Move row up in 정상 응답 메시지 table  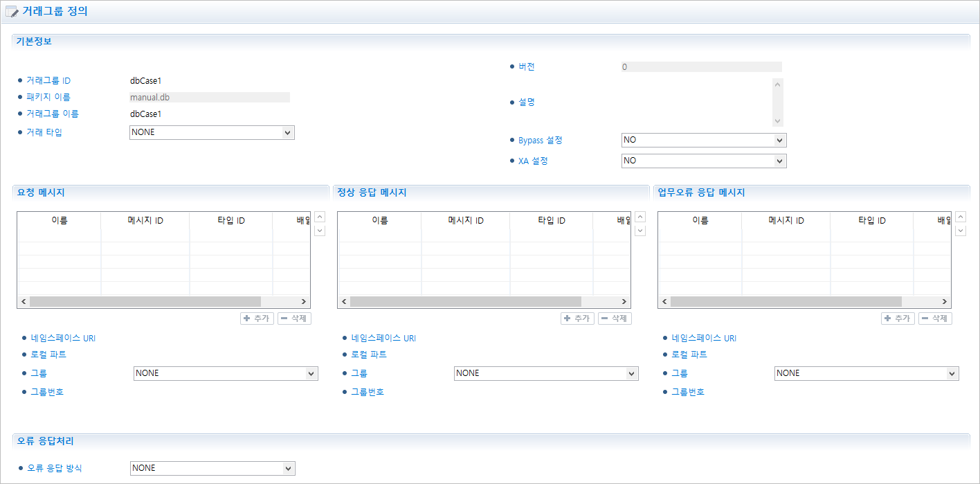(640, 217)
